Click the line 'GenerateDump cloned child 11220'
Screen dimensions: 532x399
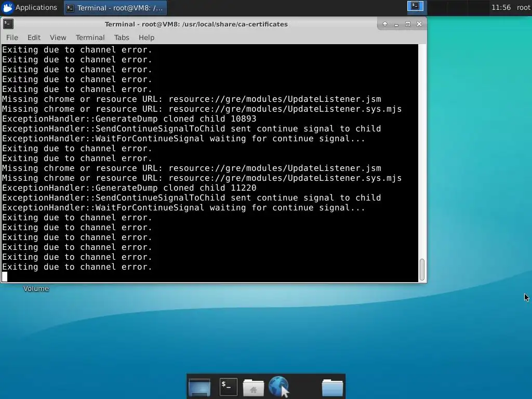[x=129, y=188]
